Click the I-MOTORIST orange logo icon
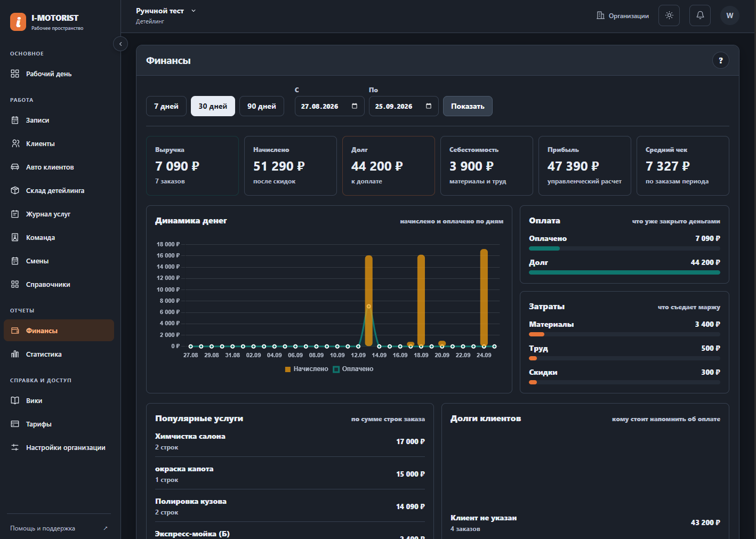This screenshot has height=539, width=756. 18,22
